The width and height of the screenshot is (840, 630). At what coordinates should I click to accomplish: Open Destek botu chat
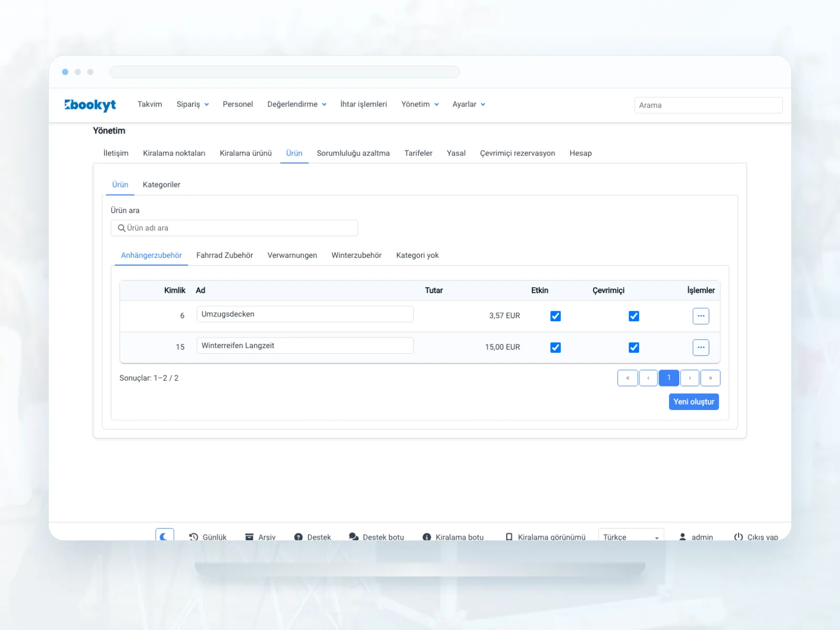click(377, 537)
